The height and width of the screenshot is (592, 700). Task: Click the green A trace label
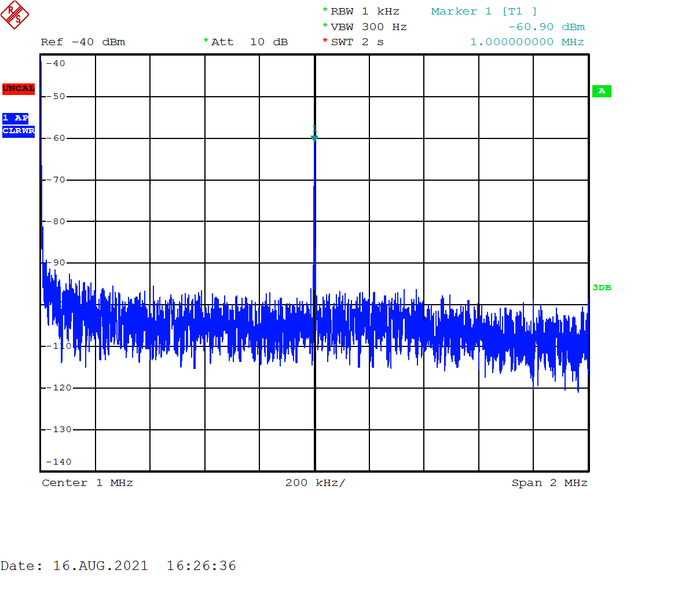coord(602,91)
